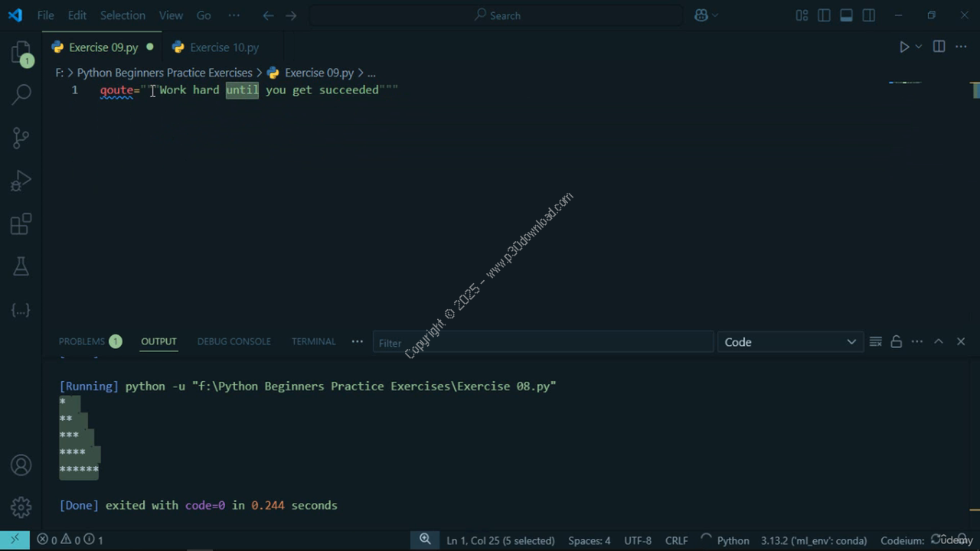Open the File menu
Screen dimensions: 980x551
point(45,15)
